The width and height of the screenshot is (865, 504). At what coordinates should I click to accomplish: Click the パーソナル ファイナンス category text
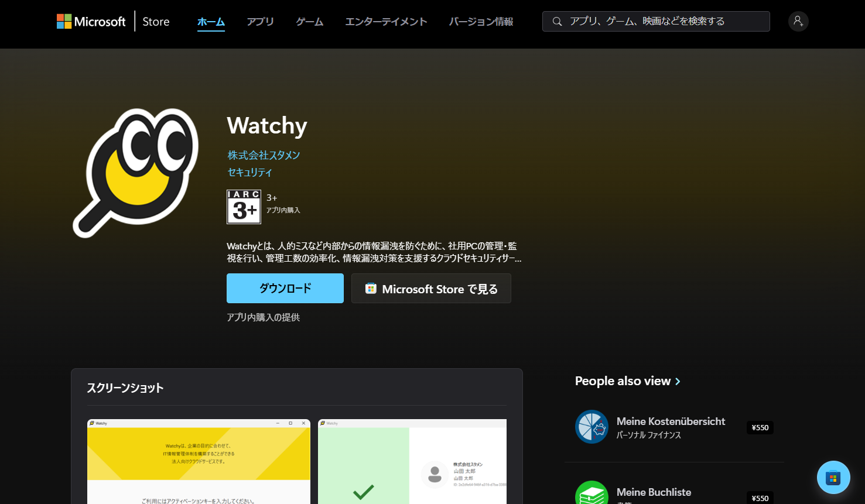tap(649, 435)
